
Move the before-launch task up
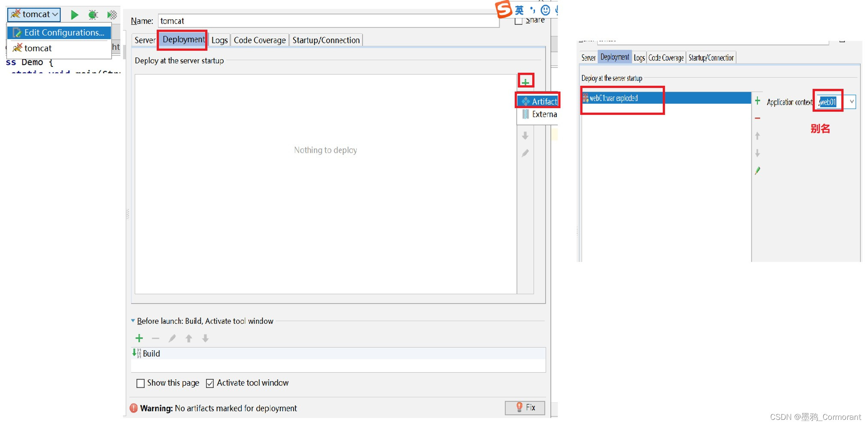click(x=189, y=338)
